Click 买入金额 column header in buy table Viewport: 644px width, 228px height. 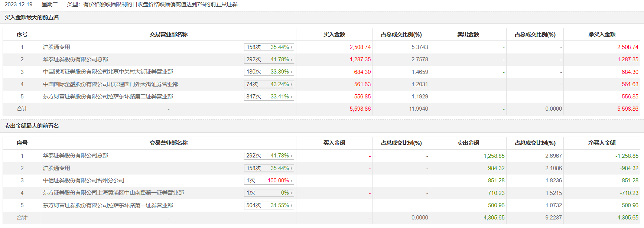pyautogui.click(x=334, y=35)
